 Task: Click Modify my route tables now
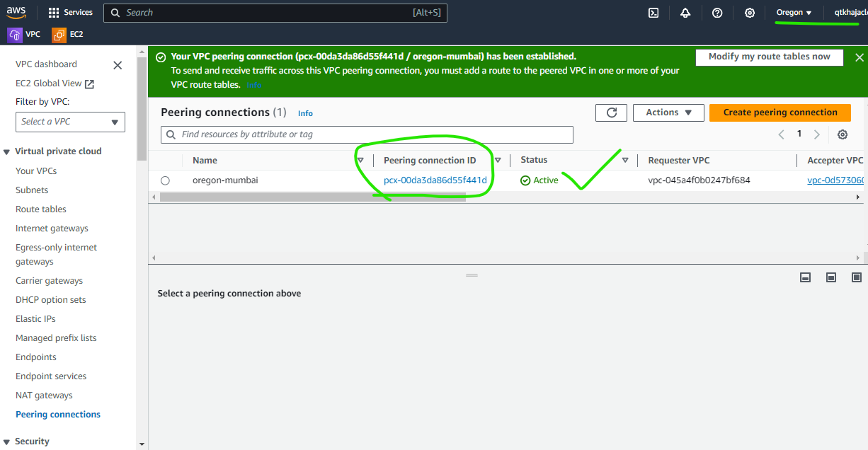click(x=770, y=57)
